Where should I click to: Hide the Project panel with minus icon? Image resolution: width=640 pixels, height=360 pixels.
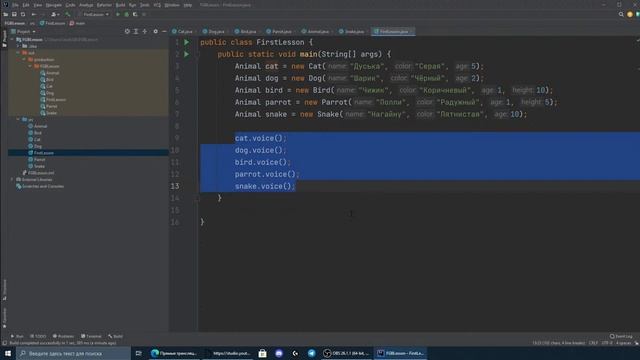[x=164, y=31]
